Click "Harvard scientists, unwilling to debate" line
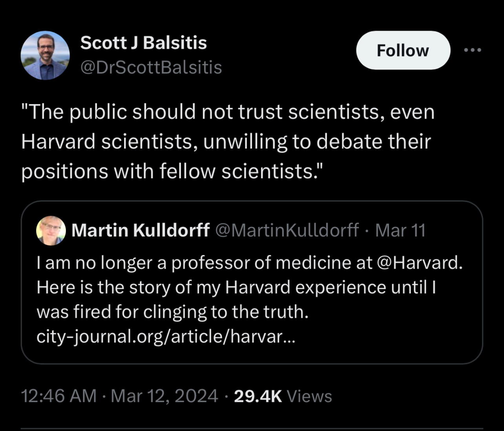The height and width of the screenshot is (431, 504). [226, 141]
